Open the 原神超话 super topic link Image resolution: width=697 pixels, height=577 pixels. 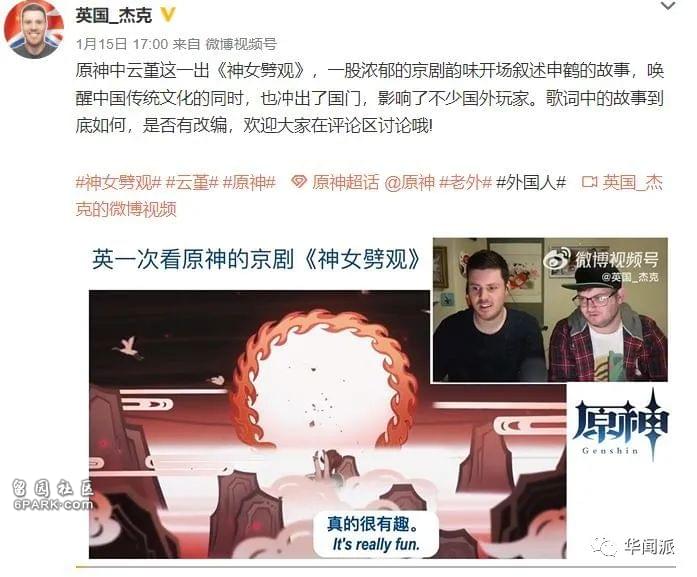click(x=345, y=183)
